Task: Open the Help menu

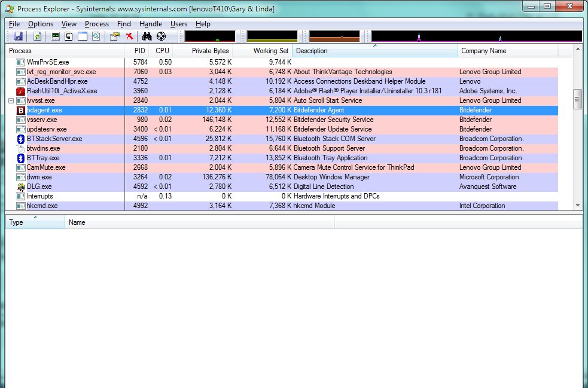Action: (x=203, y=24)
